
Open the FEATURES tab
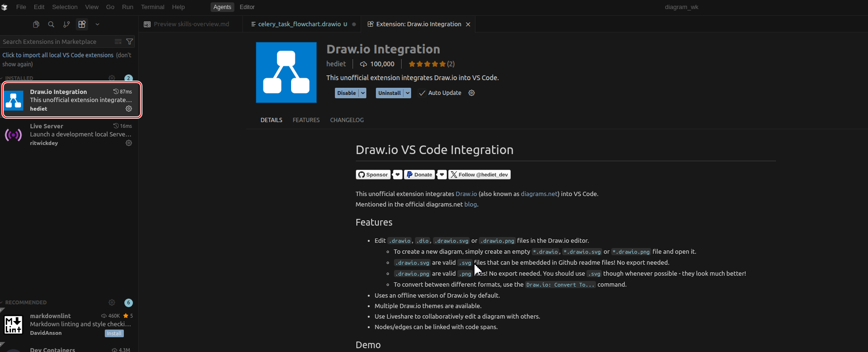point(306,120)
